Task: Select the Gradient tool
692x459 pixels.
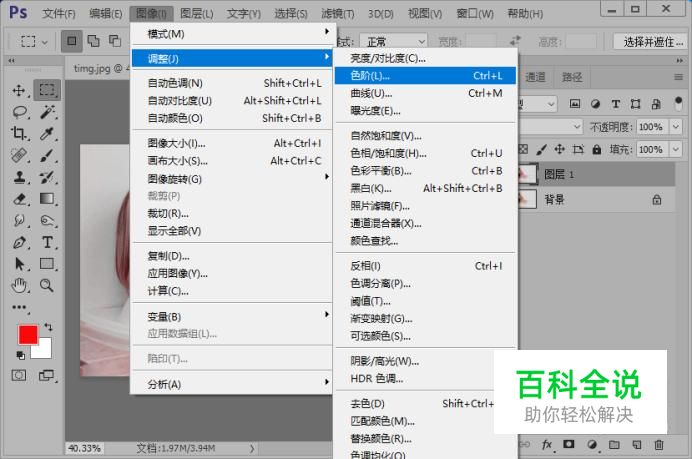Action: (47, 199)
